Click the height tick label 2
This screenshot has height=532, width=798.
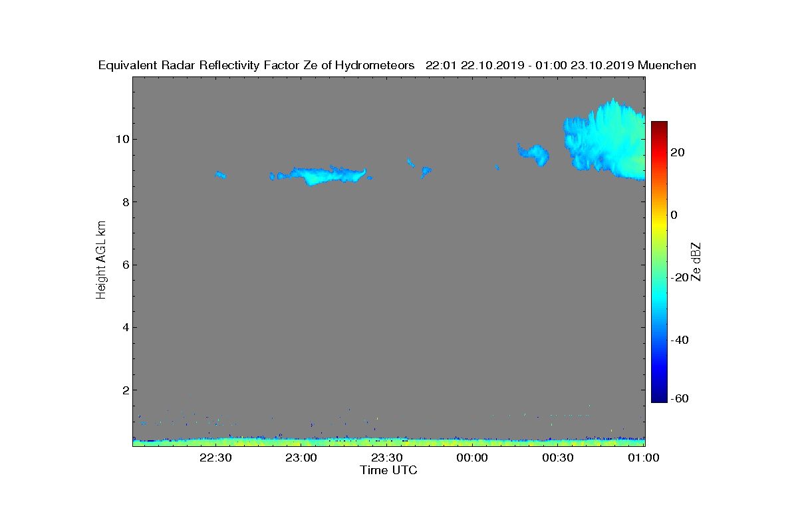[126, 390]
